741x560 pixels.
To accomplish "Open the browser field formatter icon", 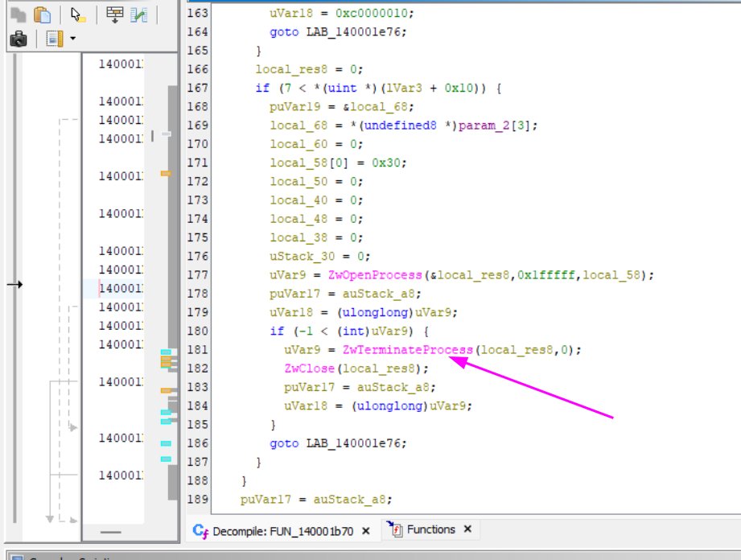I will pos(115,14).
